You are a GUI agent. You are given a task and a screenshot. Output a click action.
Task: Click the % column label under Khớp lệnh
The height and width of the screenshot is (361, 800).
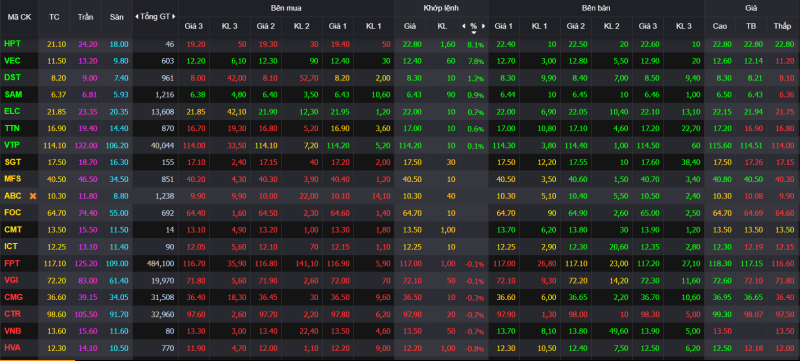point(473,26)
